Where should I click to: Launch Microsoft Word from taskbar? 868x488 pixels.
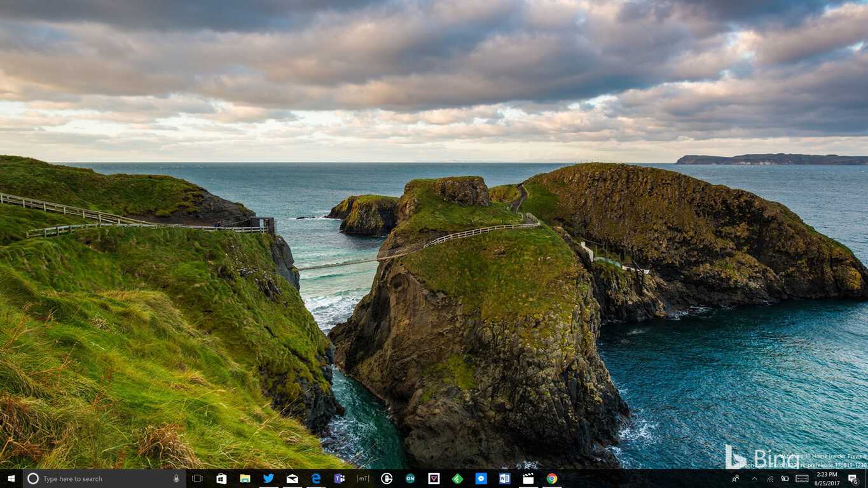pos(504,478)
